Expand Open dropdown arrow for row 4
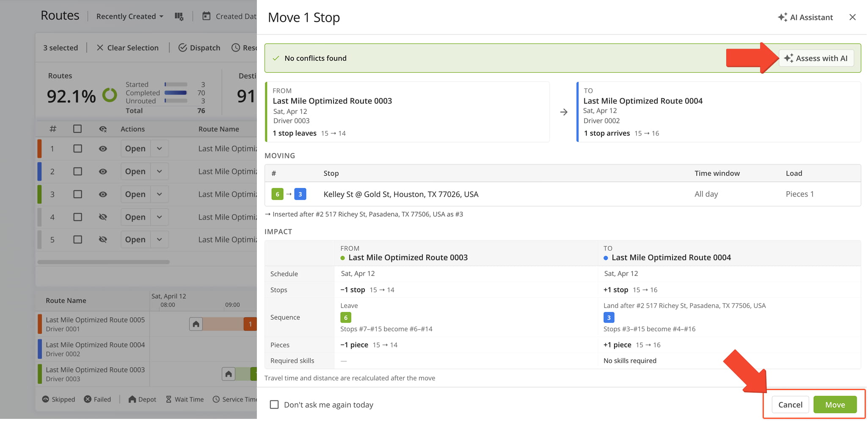Screen dimensions: 868x421 160,217
